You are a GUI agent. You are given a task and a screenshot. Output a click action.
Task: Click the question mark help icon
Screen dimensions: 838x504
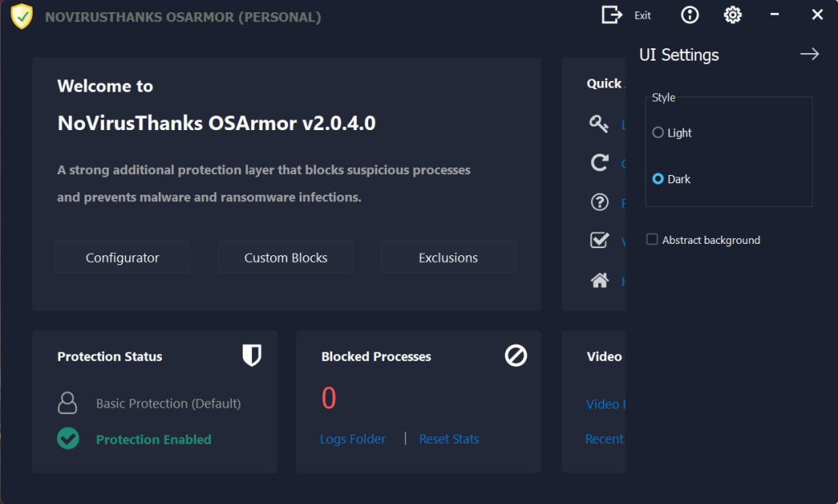point(599,202)
